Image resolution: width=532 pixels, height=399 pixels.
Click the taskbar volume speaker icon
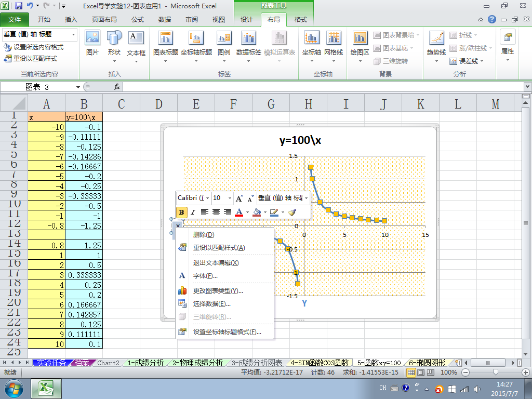[x=477, y=389]
